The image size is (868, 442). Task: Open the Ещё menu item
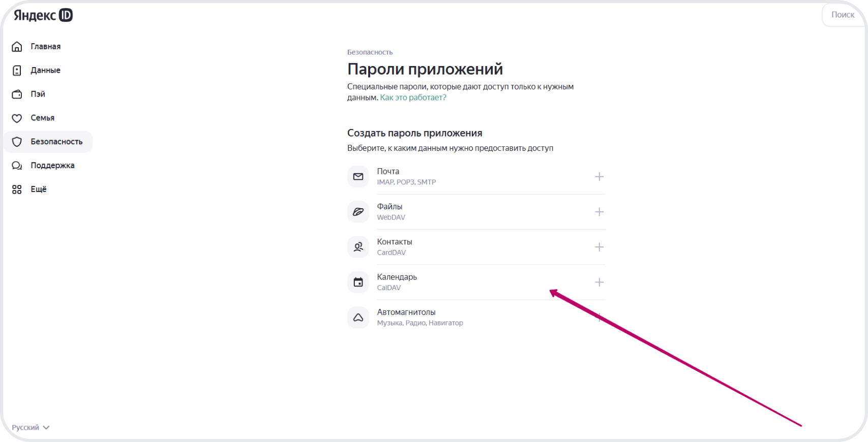click(x=38, y=189)
